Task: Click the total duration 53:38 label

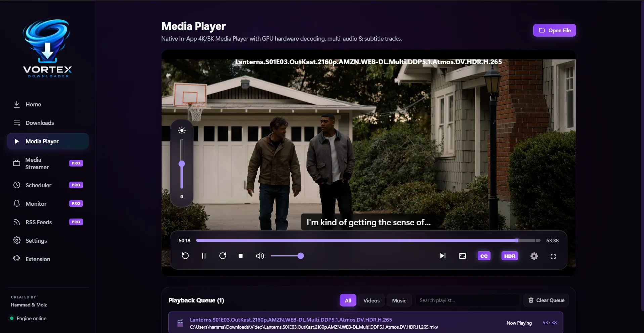Action: point(552,240)
